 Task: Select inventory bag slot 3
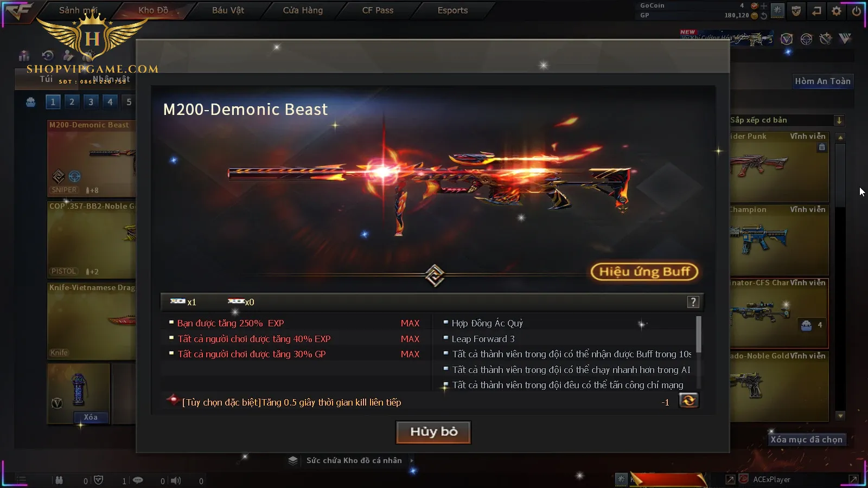[x=91, y=101]
